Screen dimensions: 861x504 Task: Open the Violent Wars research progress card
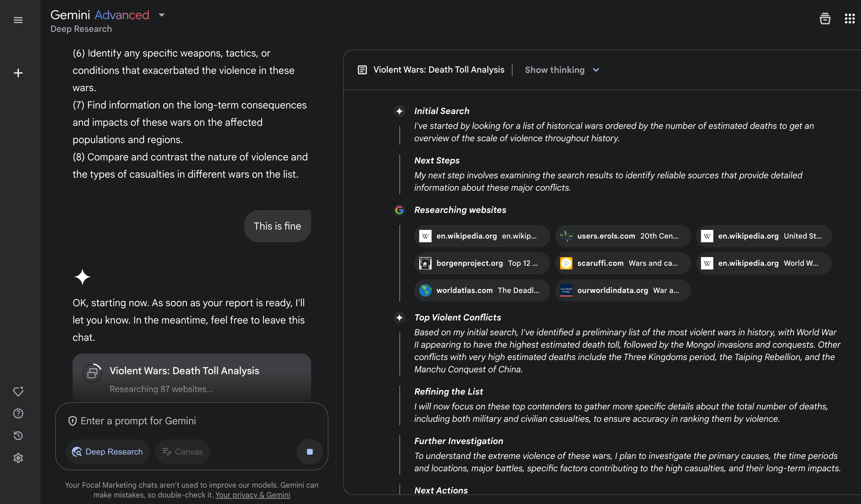coord(191,379)
